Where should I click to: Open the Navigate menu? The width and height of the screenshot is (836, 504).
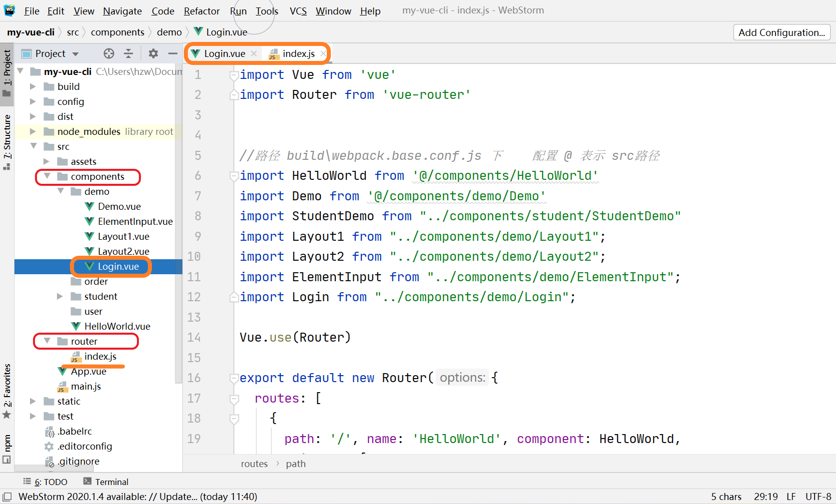[122, 11]
